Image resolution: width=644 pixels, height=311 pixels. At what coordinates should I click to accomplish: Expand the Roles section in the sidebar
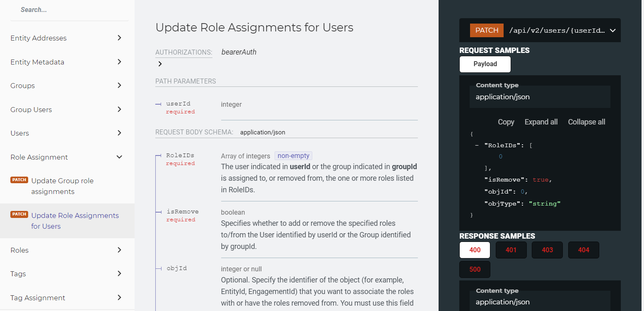pos(119,250)
